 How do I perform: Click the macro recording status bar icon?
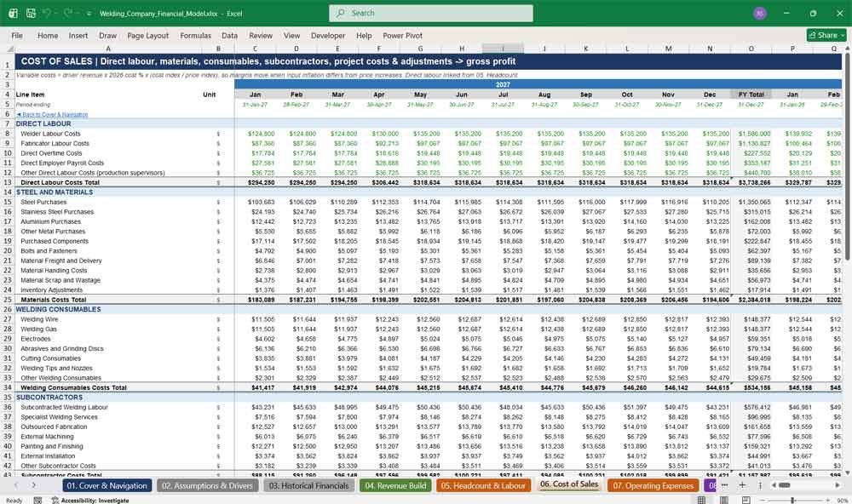(x=37, y=501)
